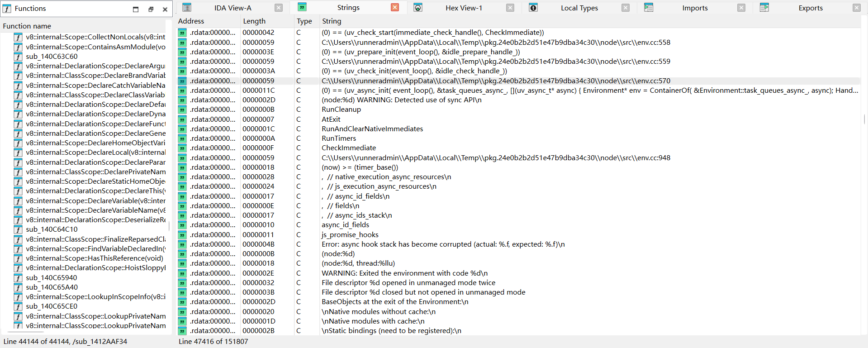Select the js_promise_hooks string row

tap(350, 235)
